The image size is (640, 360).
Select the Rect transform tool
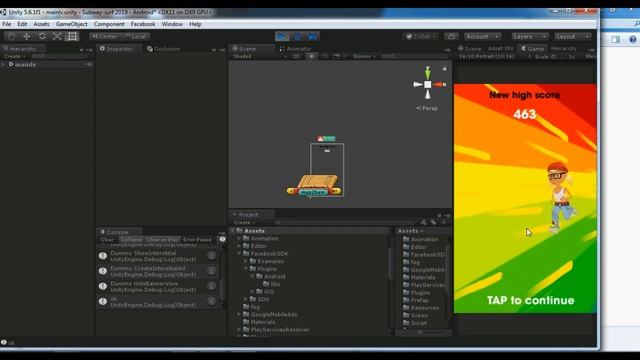pos(72,36)
